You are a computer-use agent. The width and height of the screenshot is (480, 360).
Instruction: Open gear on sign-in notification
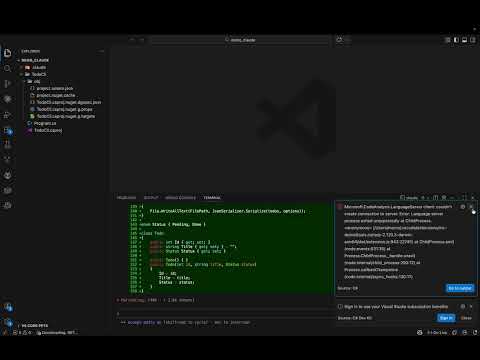coord(463,306)
